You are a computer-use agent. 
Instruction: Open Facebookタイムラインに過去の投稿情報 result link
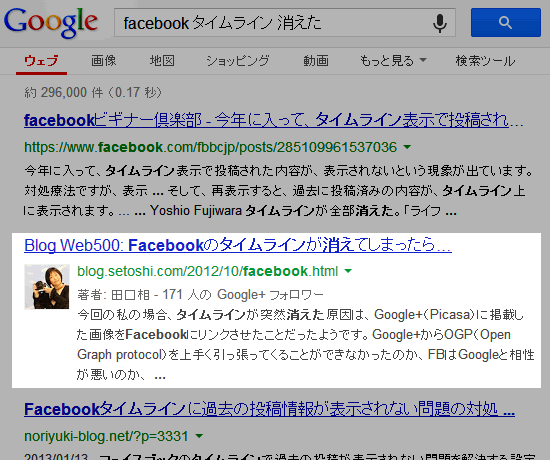(269, 409)
